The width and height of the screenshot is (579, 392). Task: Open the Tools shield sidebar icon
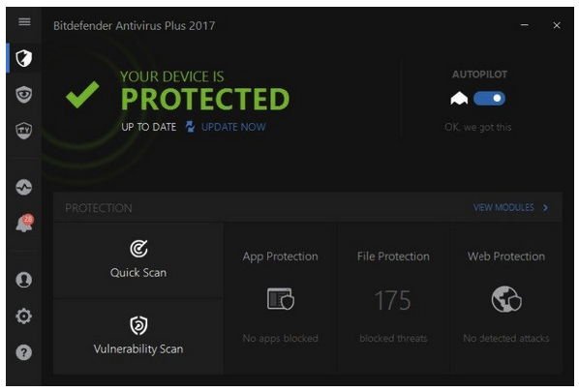pyautogui.click(x=24, y=131)
